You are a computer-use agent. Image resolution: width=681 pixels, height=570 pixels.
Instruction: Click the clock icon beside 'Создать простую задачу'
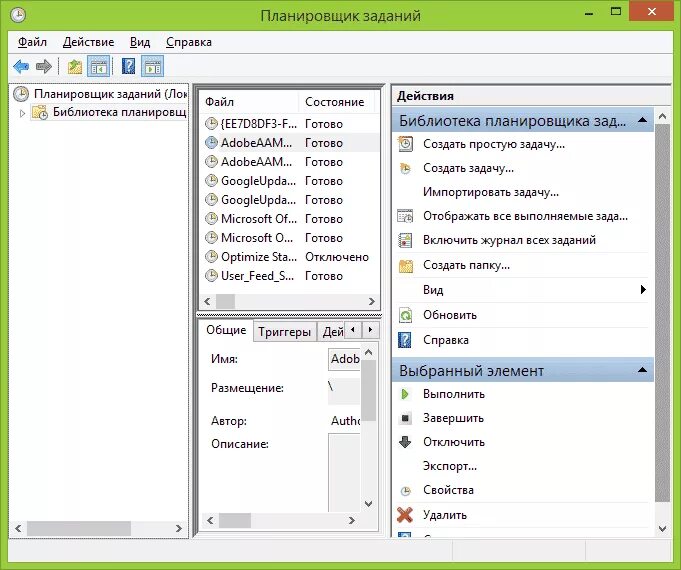(406, 144)
